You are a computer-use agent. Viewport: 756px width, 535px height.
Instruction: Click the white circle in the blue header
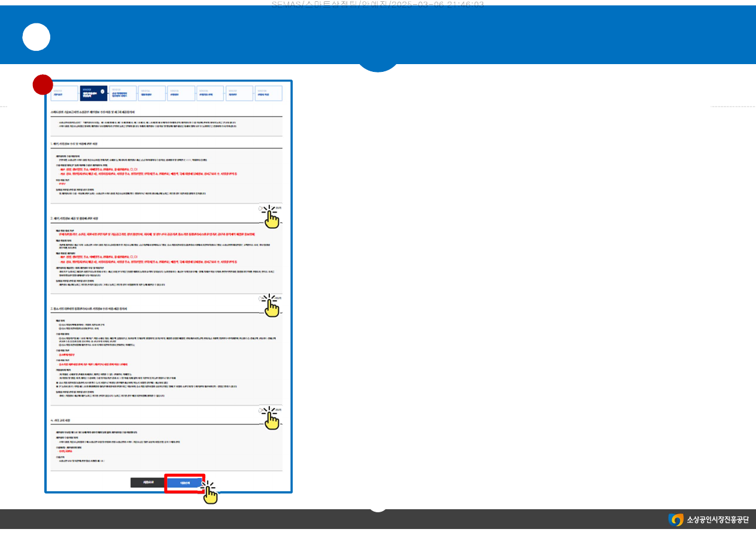tap(36, 37)
